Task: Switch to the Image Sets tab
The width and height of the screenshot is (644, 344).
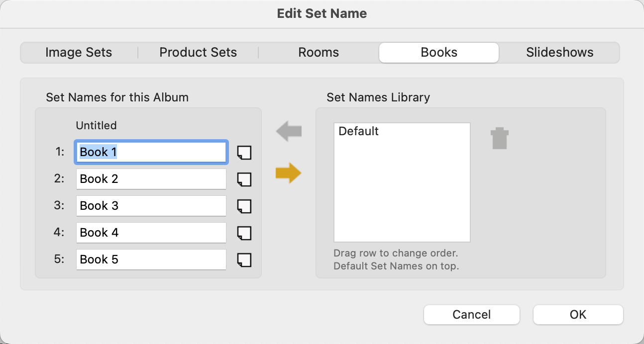Action: pos(79,53)
